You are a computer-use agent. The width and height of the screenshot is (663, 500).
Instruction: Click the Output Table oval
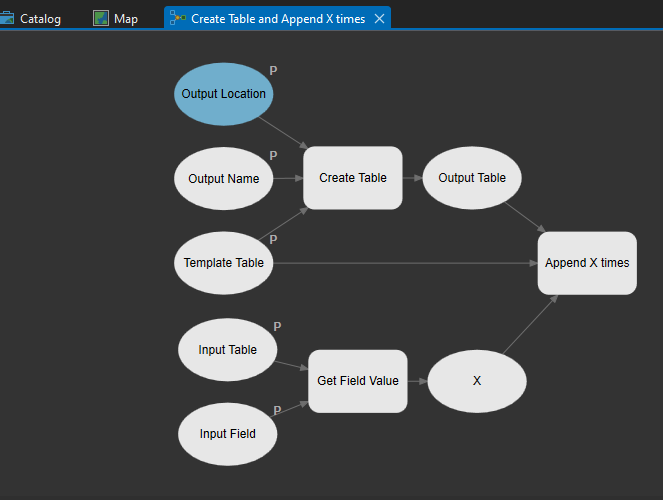[x=472, y=178]
